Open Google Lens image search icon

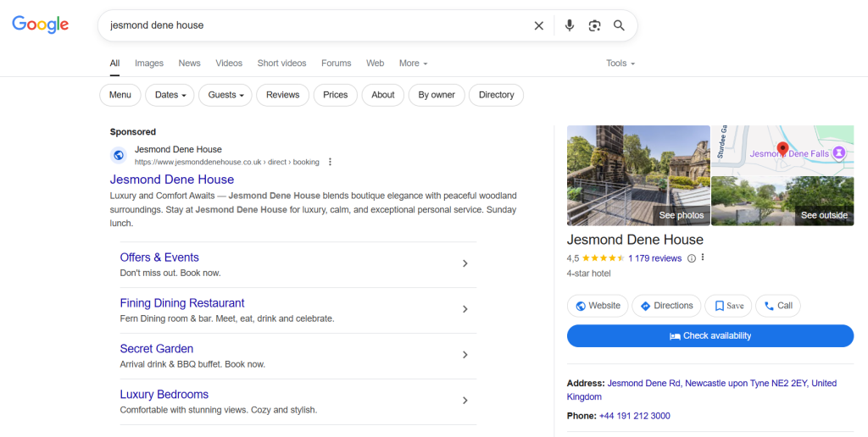pyautogui.click(x=594, y=25)
